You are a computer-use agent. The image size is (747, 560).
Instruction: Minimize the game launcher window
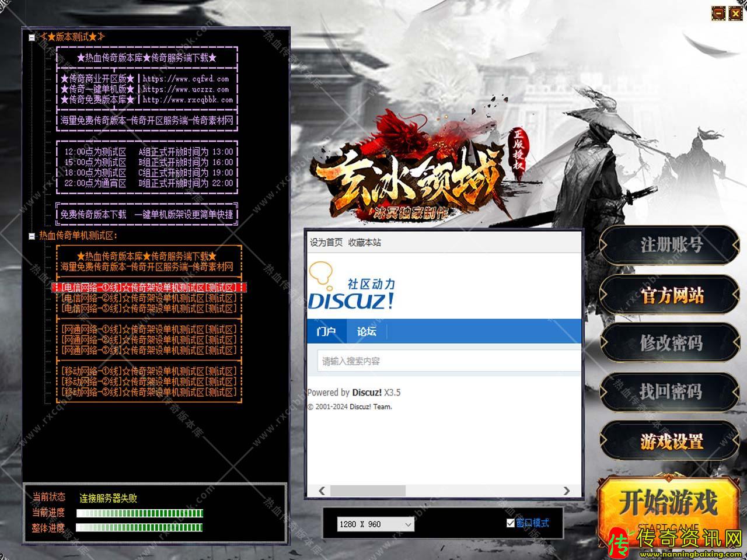tap(719, 13)
